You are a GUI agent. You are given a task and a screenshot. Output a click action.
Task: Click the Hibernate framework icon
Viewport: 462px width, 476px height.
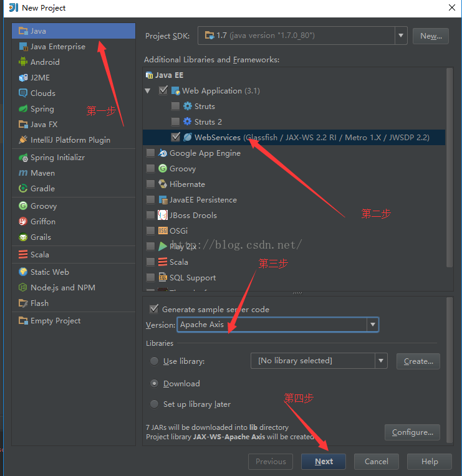point(163,184)
